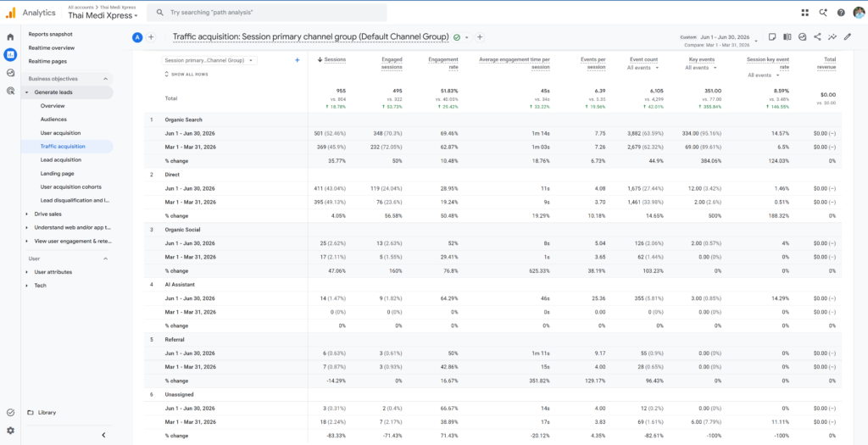This screenshot has width=868, height=445.
Task: Open Realtime pages
Action: tap(47, 61)
